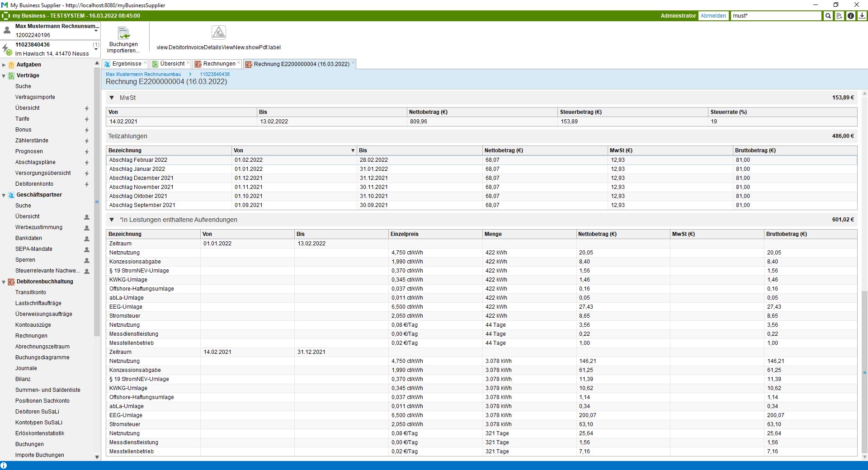The width and height of the screenshot is (868, 470).
Task: Click the search input field containing must*
Action: pyautogui.click(x=775, y=16)
